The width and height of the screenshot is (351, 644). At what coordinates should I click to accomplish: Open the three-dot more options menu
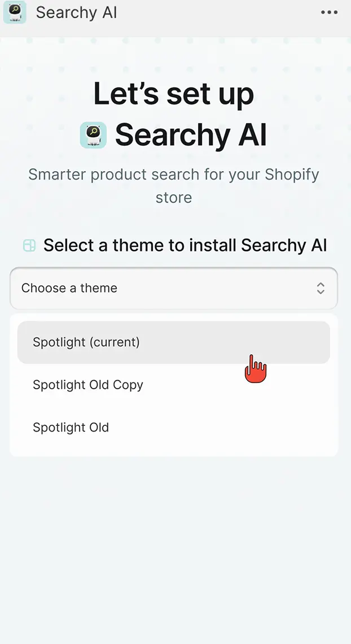(x=329, y=12)
